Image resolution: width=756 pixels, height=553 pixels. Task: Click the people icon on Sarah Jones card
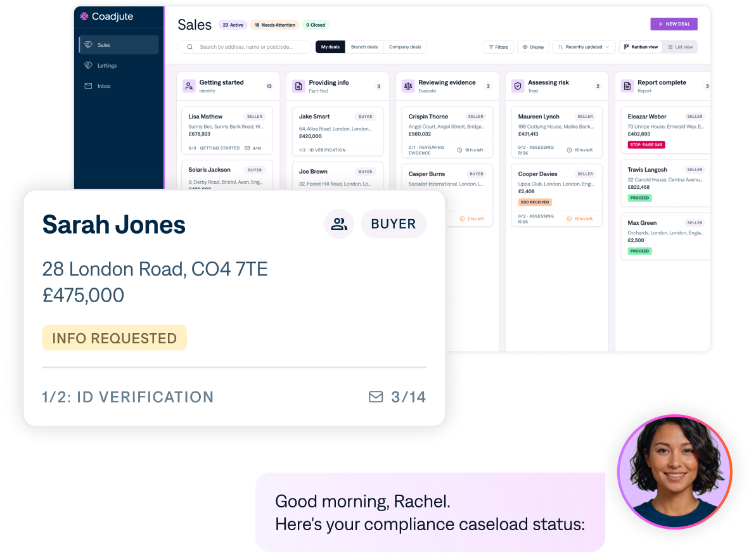coord(339,224)
